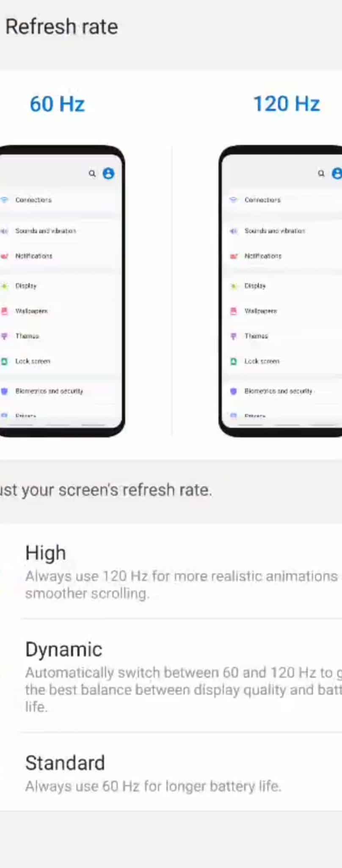The width and height of the screenshot is (342, 868).
Task: Click Lock screen icon in 120 Hz preview
Action: (233, 362)
